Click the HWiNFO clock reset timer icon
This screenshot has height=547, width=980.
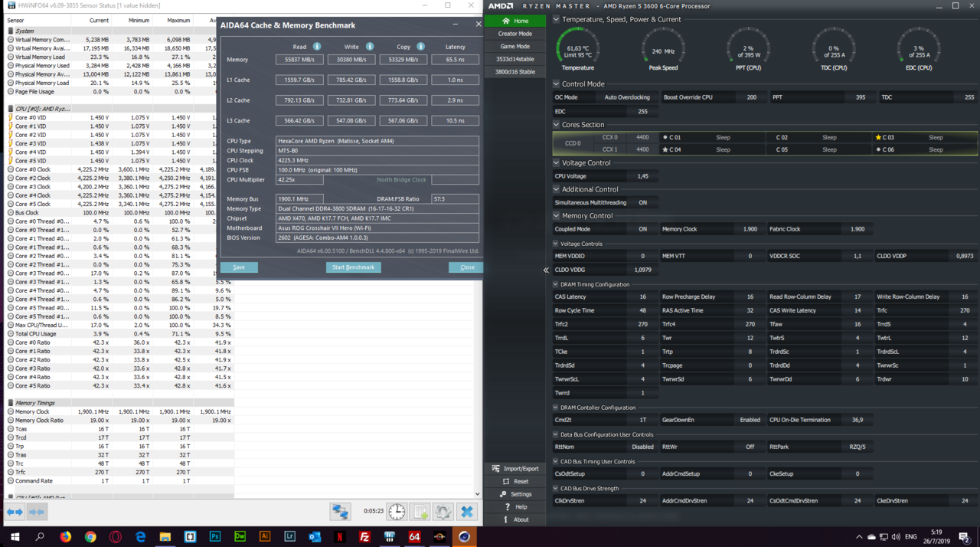397,512
